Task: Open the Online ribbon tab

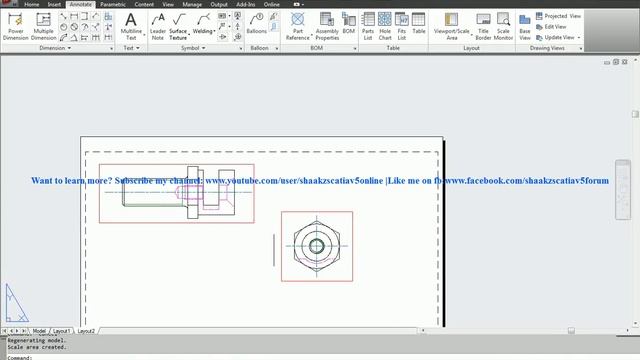Action: point(271,4)
